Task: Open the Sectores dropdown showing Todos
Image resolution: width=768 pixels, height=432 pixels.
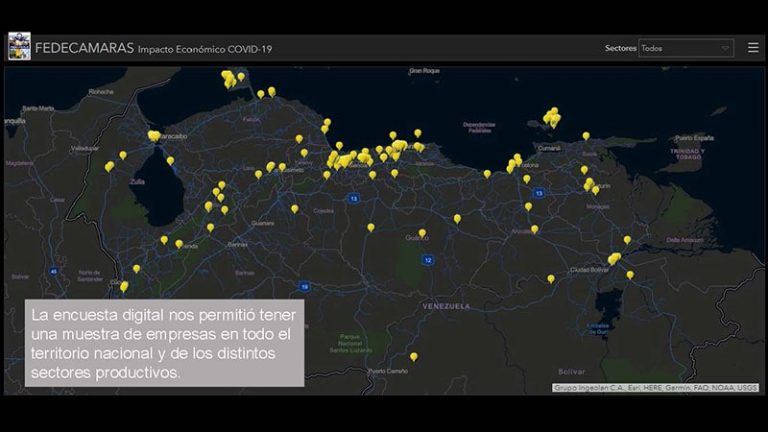Action: point(685,48)
